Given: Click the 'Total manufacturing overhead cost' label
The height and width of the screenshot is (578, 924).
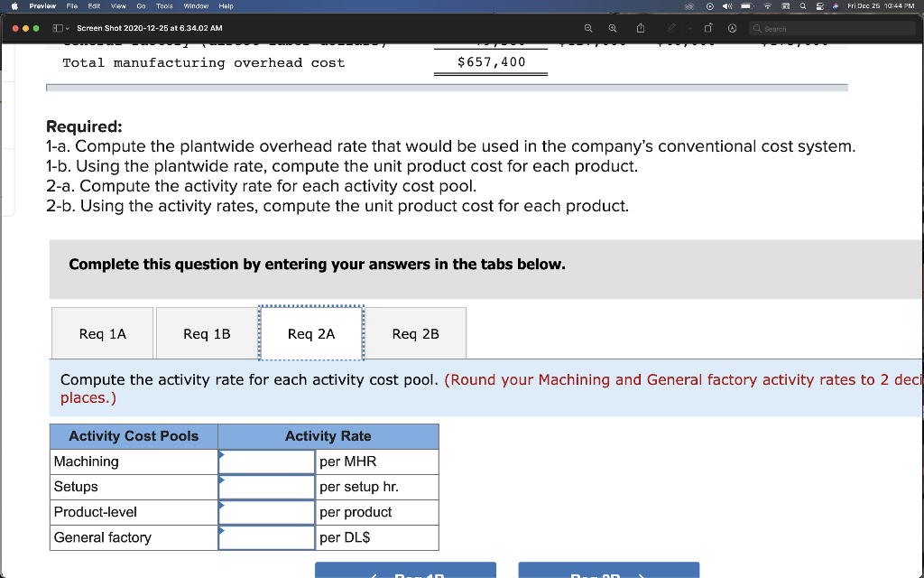Looking at the screenshot, I should tap(204, 62).
